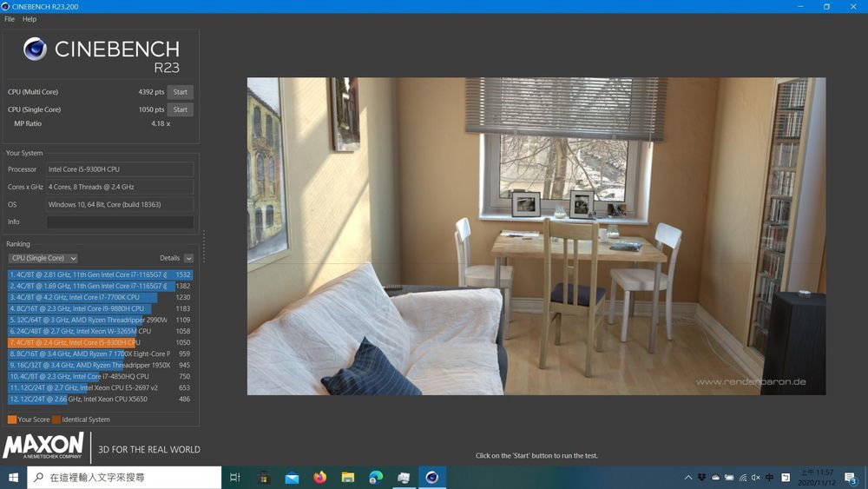The width and height of the screenshot is (868, 489).
Task: Open the Wi-Fi network tray icon
Action: [743, 478]
